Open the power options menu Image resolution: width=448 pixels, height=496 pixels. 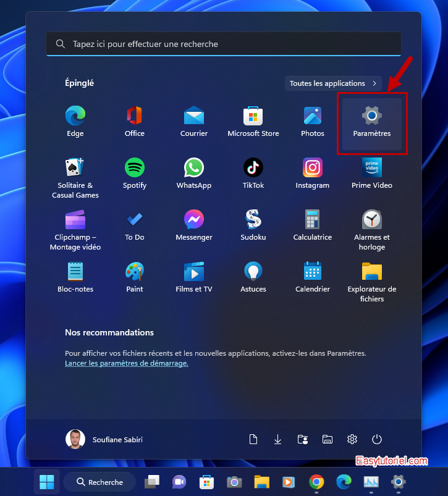click(377, 439)
